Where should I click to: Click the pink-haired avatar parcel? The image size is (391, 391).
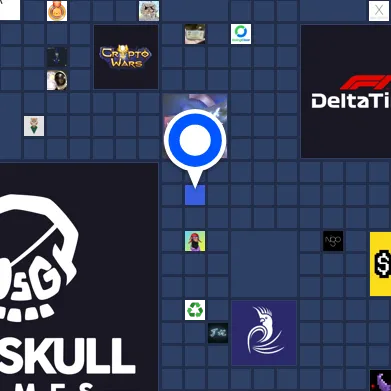point(195,241)
